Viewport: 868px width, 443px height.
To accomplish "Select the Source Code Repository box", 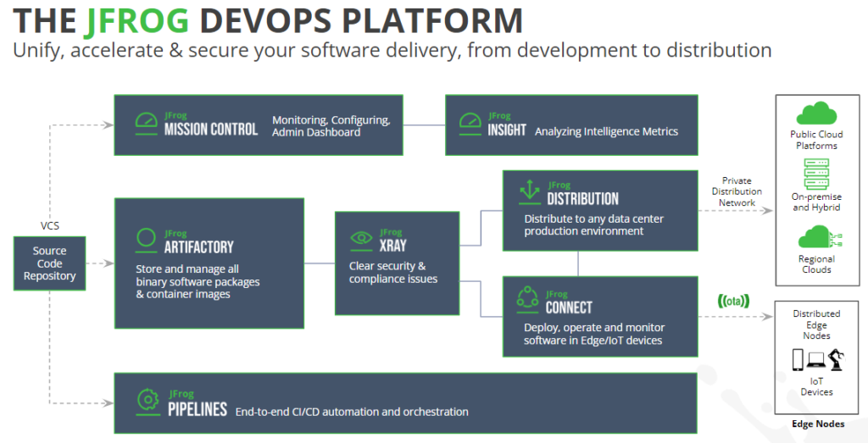I will [x=49, y=263].
